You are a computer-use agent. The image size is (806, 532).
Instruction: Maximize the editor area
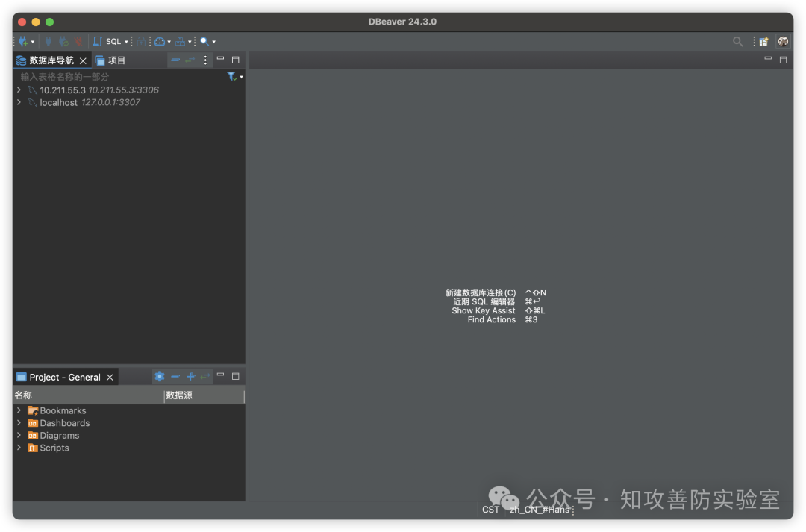783,60
